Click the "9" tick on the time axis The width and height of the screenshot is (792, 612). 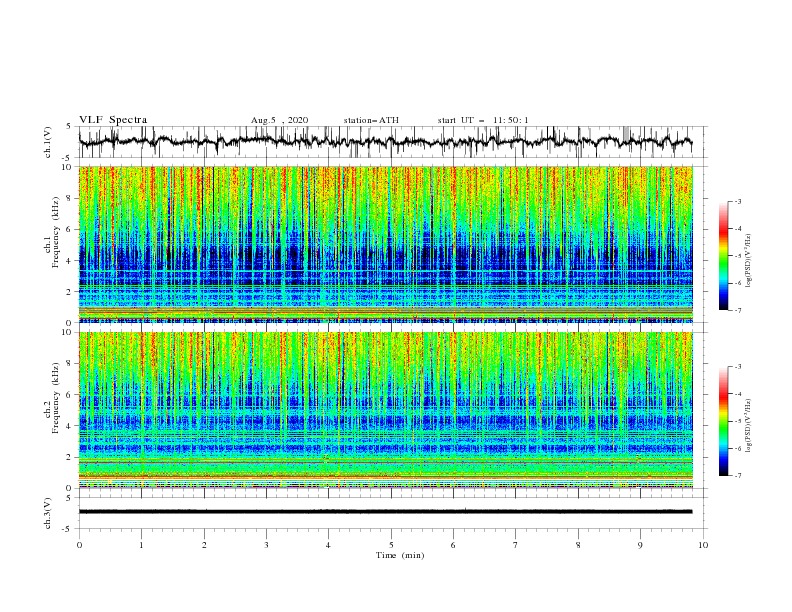point(640,545)
